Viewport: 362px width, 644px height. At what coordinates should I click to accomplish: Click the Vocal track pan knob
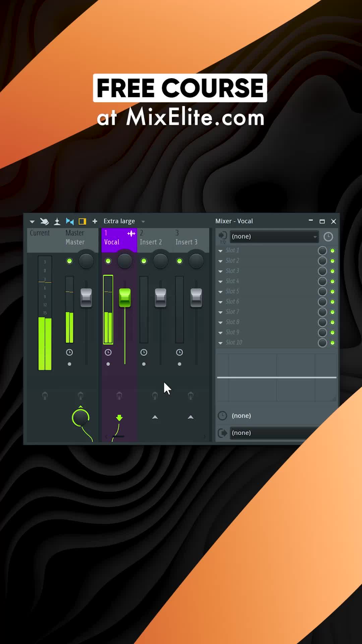point(125,261)
